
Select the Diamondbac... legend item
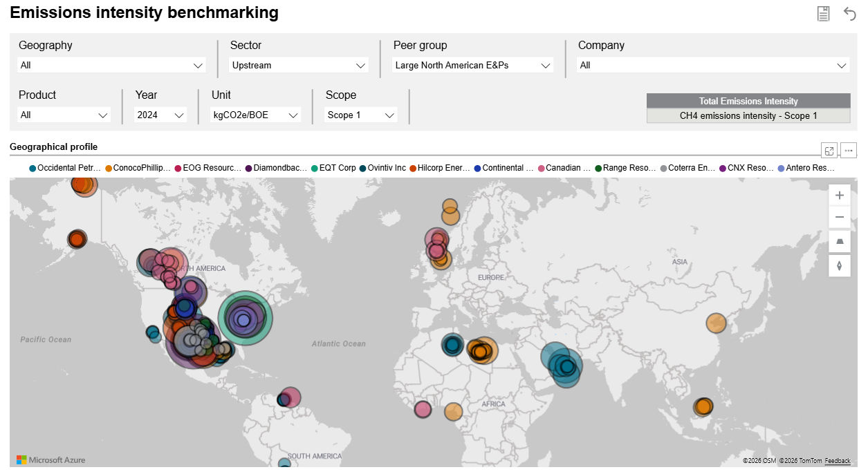[x=276, y=168]
